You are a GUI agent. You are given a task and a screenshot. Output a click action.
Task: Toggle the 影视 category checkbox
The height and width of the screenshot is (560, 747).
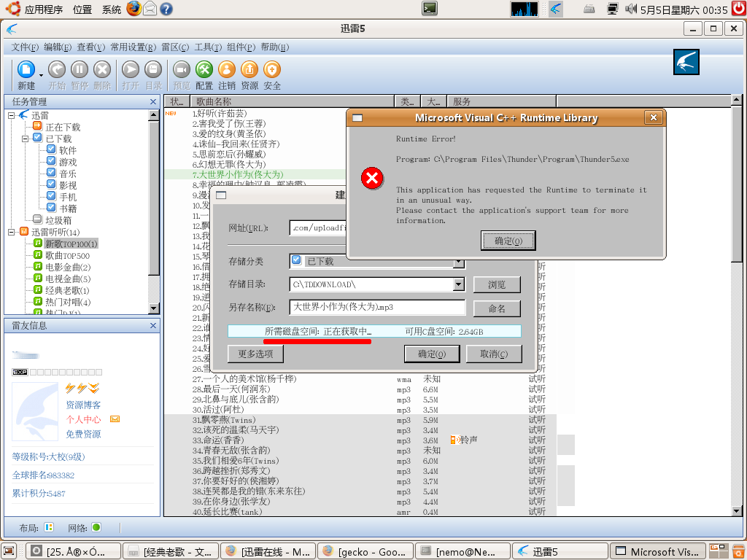point(52,184)
